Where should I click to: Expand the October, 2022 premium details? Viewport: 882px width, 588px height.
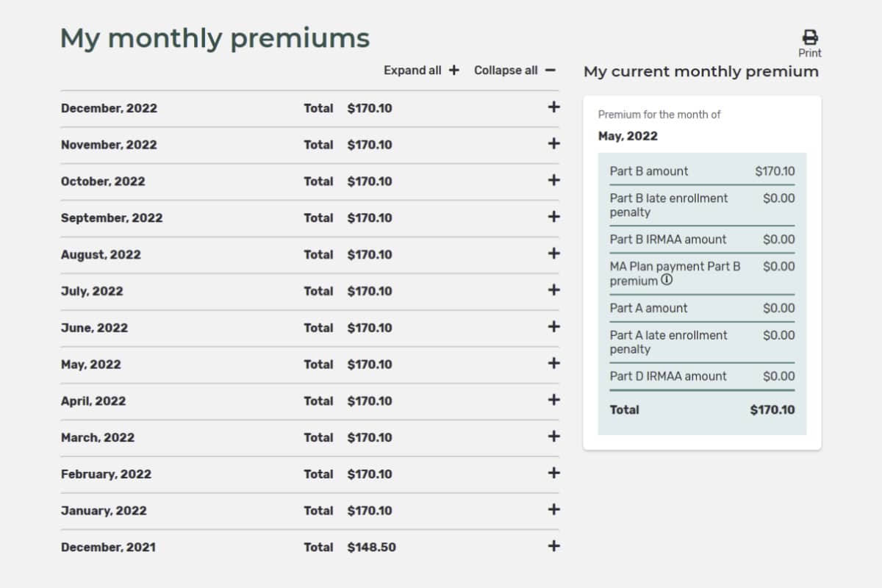[553, 181]
